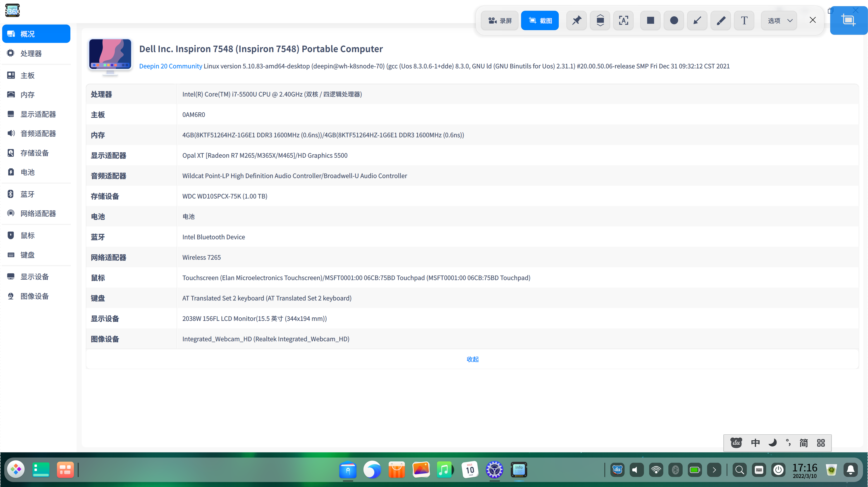
Task: Toggle Chinese input mode indicator
Action: coord(756,443)
